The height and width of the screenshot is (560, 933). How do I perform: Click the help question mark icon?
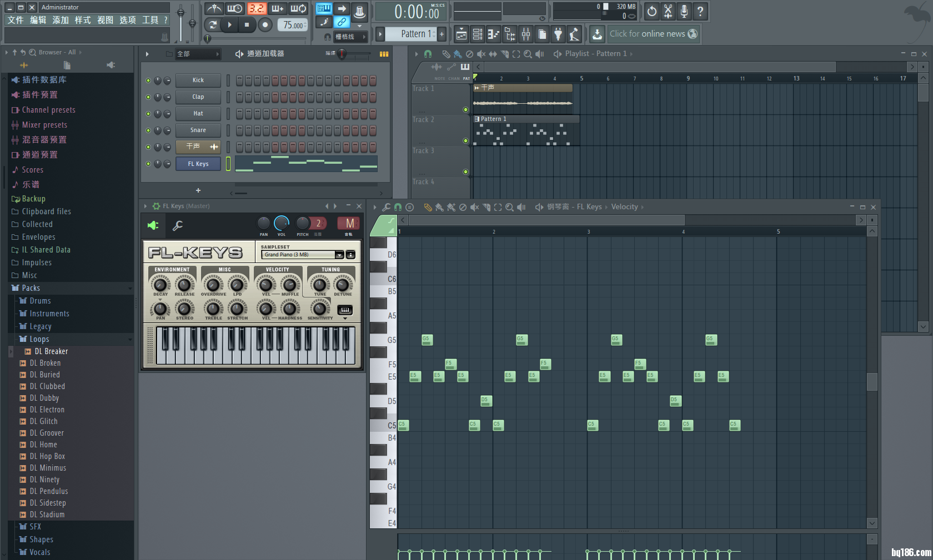point(700,11)
